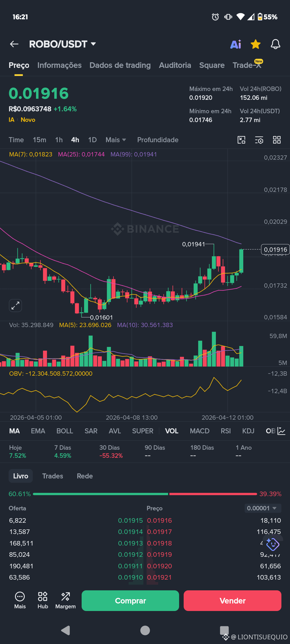Open the indicator settings chart icon

(281, 431)
